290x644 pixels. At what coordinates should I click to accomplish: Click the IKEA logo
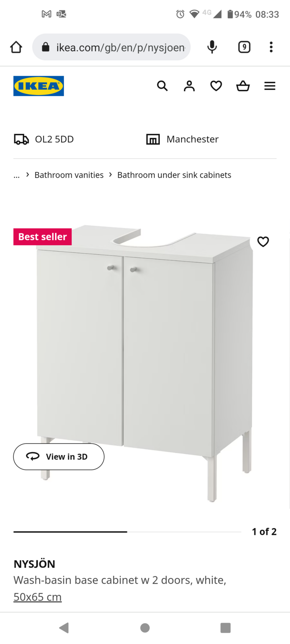39,86
